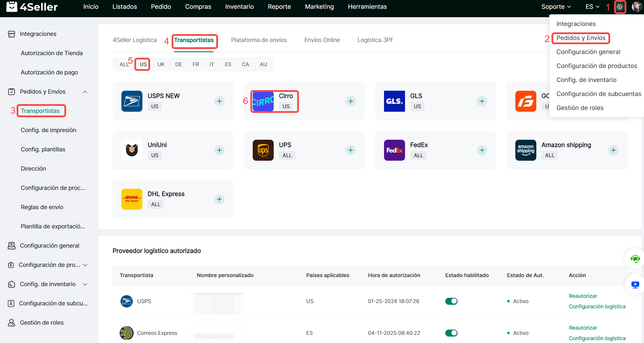This screenshot has width=644, height=343.
Task: Open the Soporte dropdown
Action: pos(556,7)
